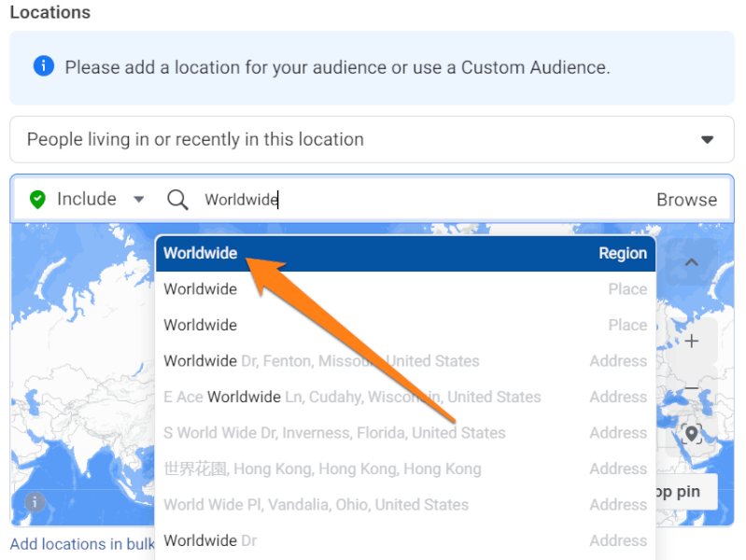Click the green Include shield icon
Viewport: 746px width, 560px height.
point(37,199)
